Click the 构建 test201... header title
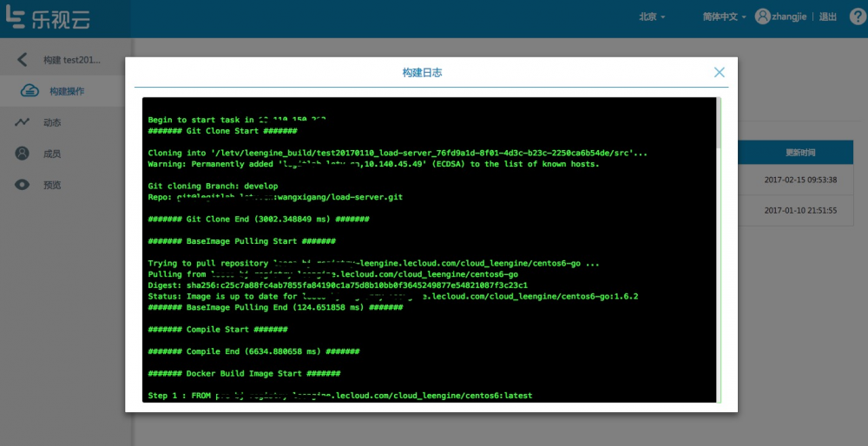Viewport: 868px width, 446px height. (x=72, y=61)
